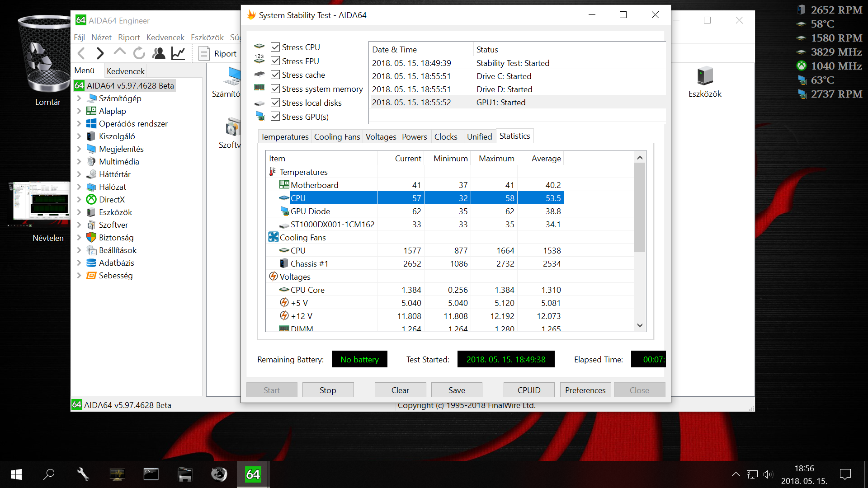Screen dimensions: 868x488
Task: Switch to the Cooling Fans tab
Action: point(337,136)
